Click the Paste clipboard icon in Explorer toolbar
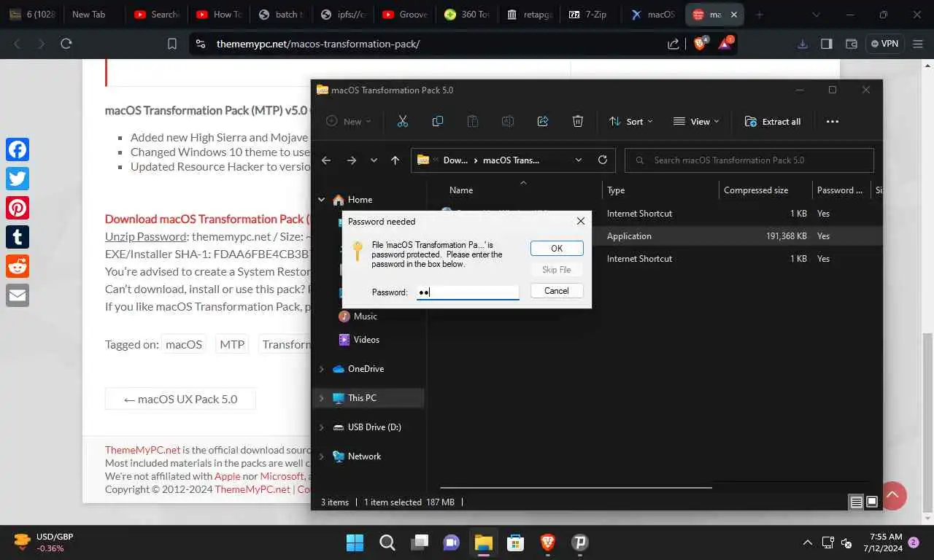The width and height of the screenshot is (934, 560). [472, 122]
